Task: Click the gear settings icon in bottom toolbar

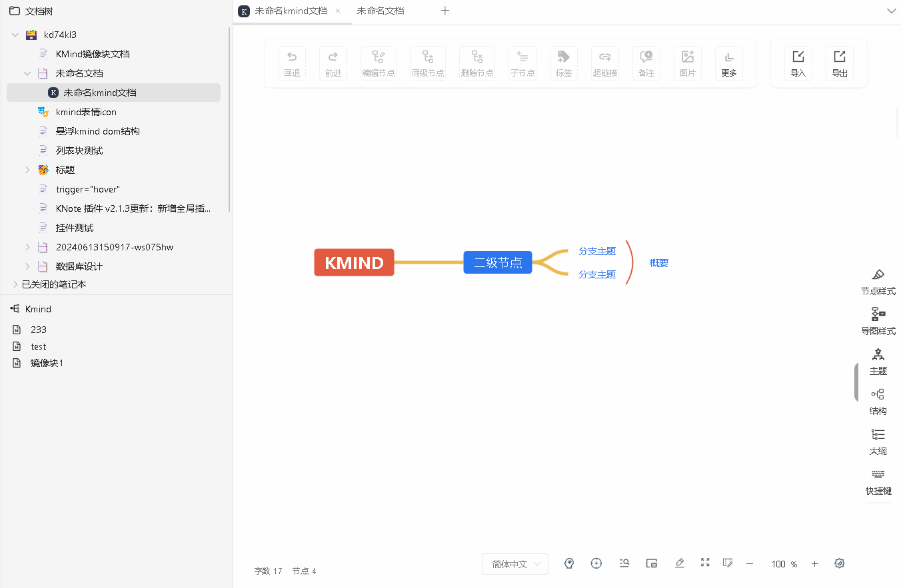Action: tap(840, 563)
